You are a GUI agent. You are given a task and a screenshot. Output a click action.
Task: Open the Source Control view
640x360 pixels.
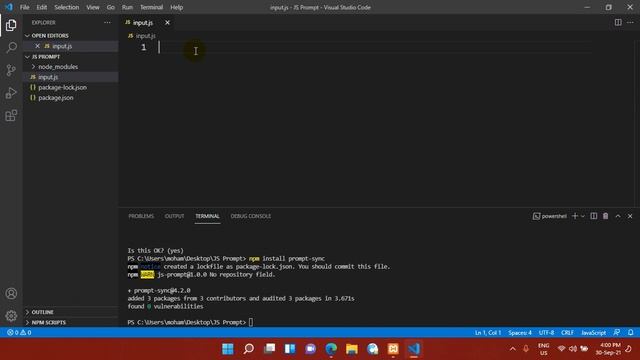pos(11,70)
